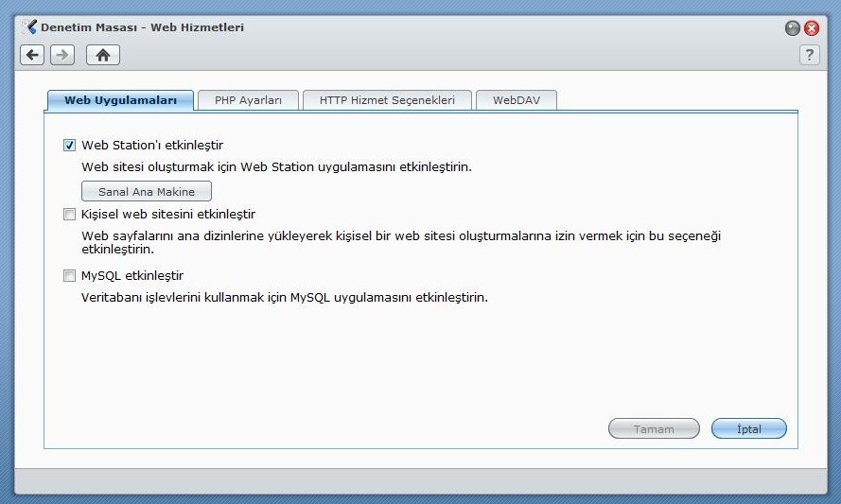
Task: Close the Web Hizmetleri window with red X
Action: tap(812, 27)
